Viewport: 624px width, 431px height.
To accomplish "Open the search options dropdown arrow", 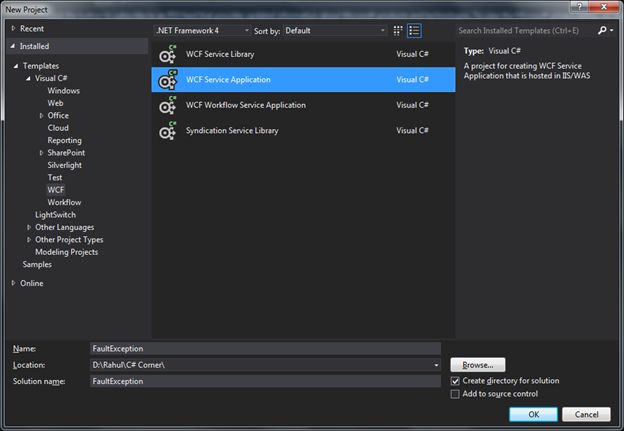I will click(612, 30).
